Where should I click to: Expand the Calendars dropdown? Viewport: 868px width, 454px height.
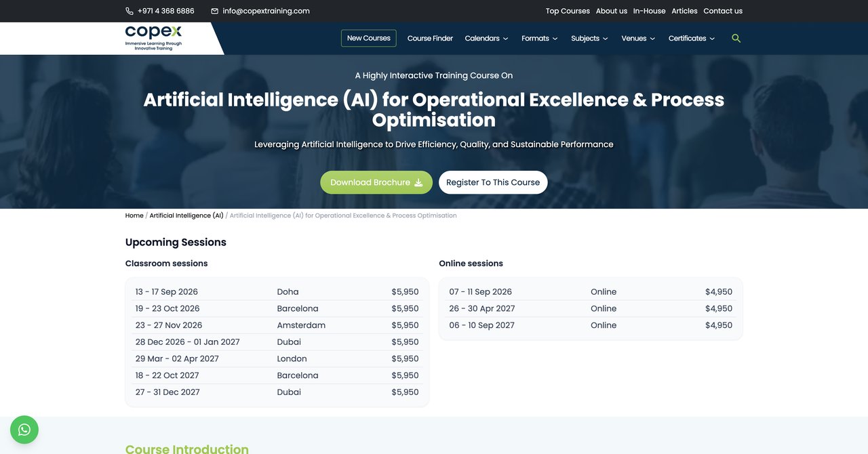486,39
